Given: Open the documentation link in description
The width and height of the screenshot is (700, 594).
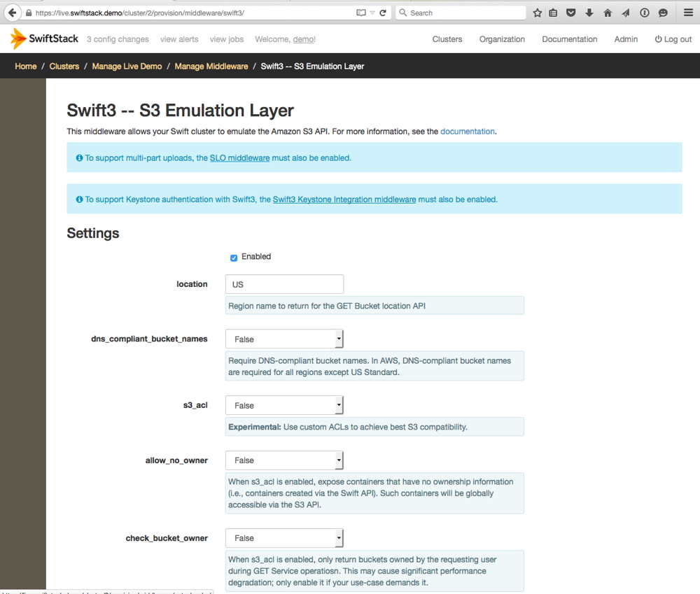Looking at the screenshot, I should [468, 132].
